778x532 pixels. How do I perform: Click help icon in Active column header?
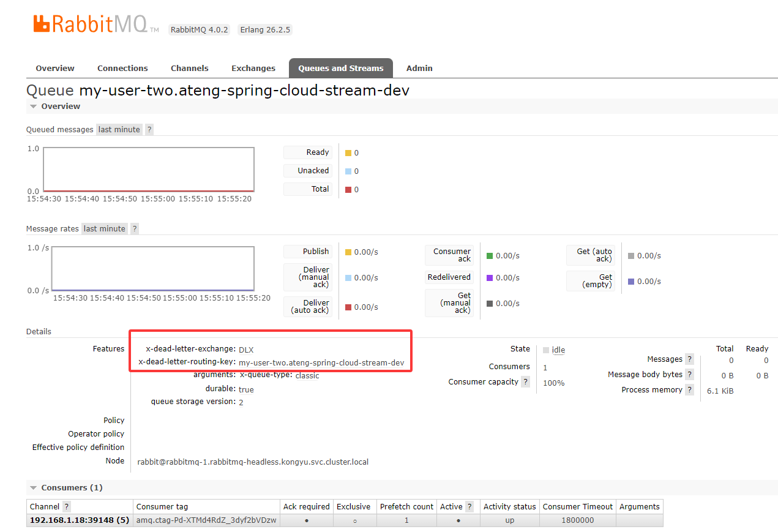coord(469,507)
